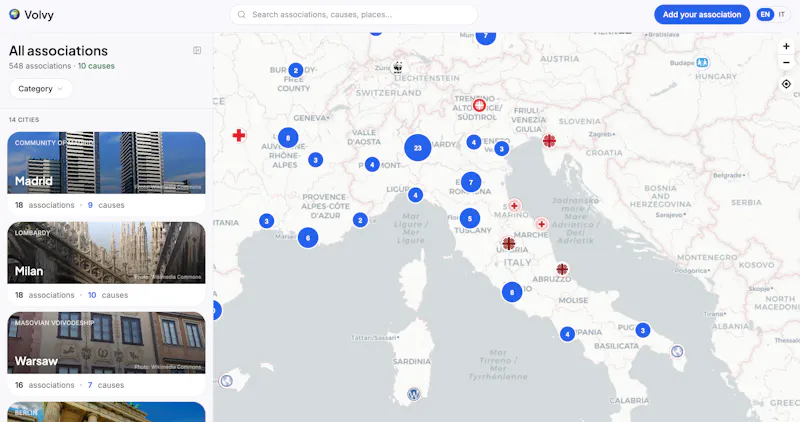Viewport: 800px width, 422px height.
Task: Click the Volvy globe logo
Action: tap(14, 14)
